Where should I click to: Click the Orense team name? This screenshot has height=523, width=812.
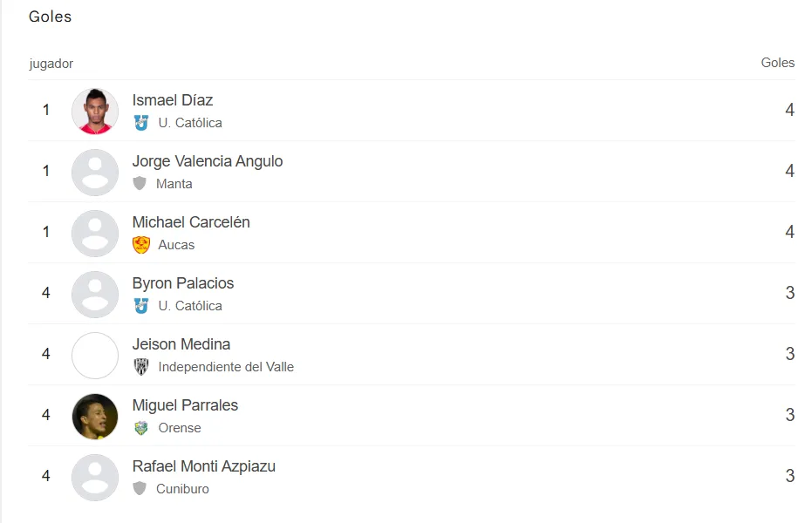pyautogui.click(x=180, y=428)
